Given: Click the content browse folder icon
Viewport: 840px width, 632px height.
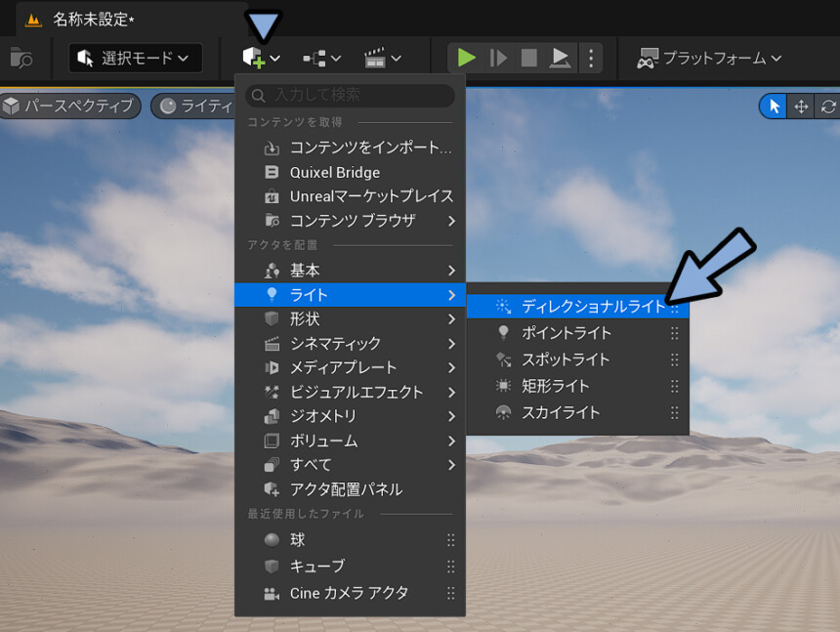Looking at the screenshot, I should 21,58.
